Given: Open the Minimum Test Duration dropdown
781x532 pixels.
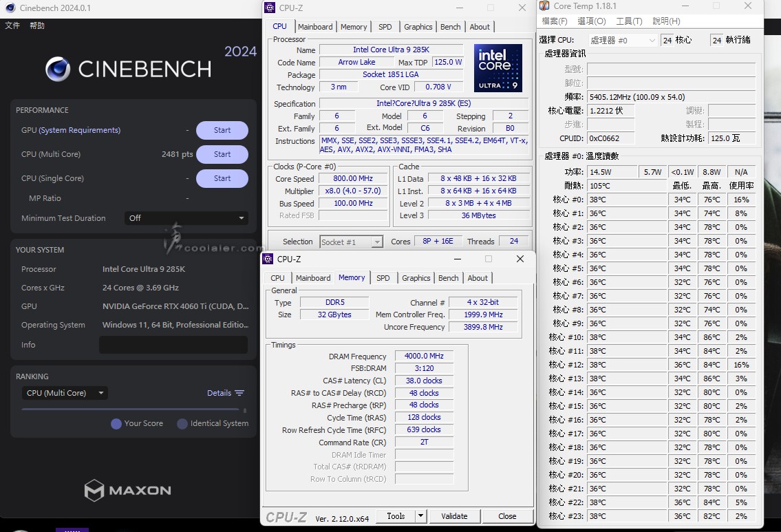Looking at the screenshot, I should [x=186, y=218].
